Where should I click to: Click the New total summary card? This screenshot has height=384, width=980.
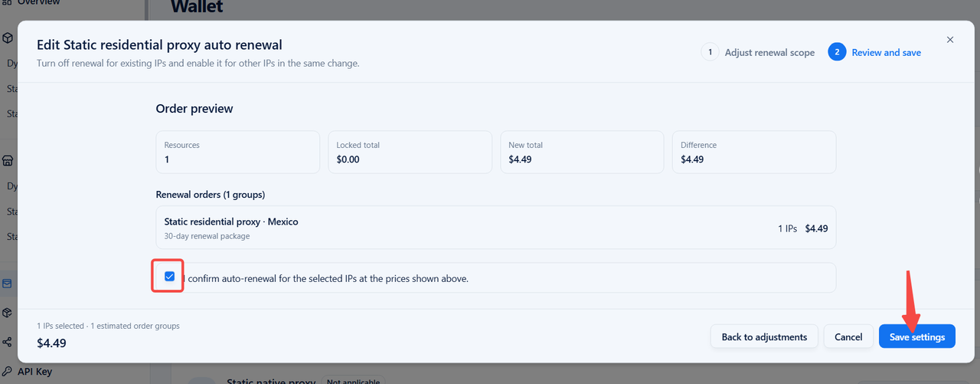582,152
